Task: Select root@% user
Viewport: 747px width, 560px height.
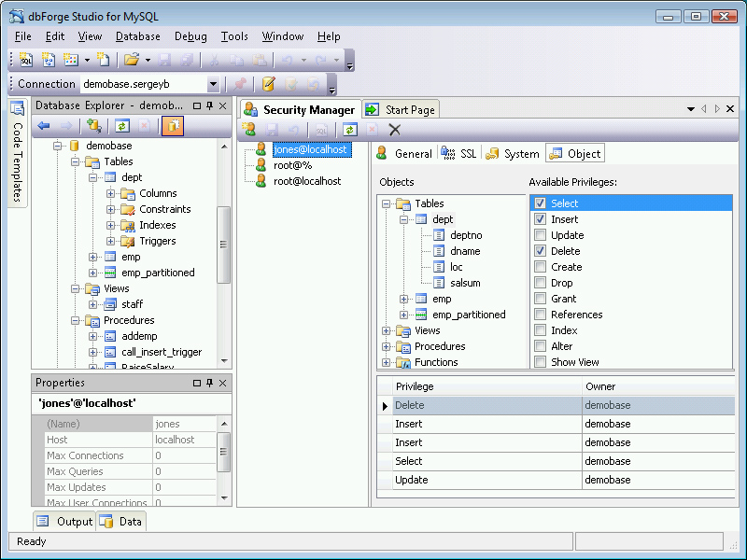Action: [292, 165]
